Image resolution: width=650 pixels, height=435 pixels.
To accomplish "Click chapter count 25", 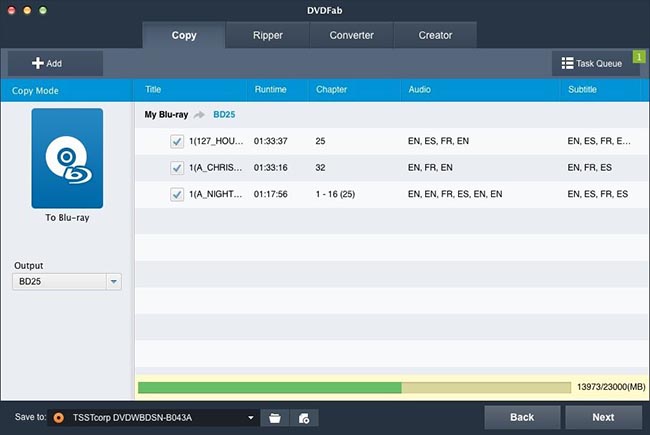I will 320,141.
